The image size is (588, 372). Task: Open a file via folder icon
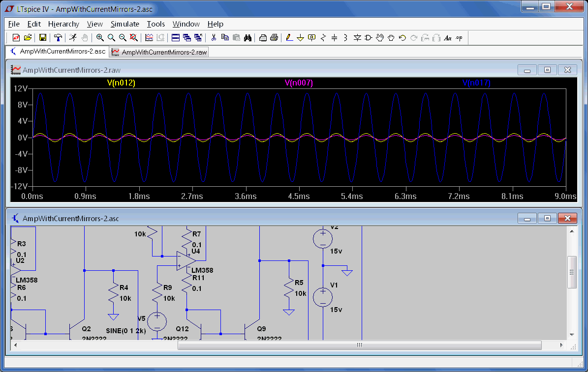[x=28, y=37]
